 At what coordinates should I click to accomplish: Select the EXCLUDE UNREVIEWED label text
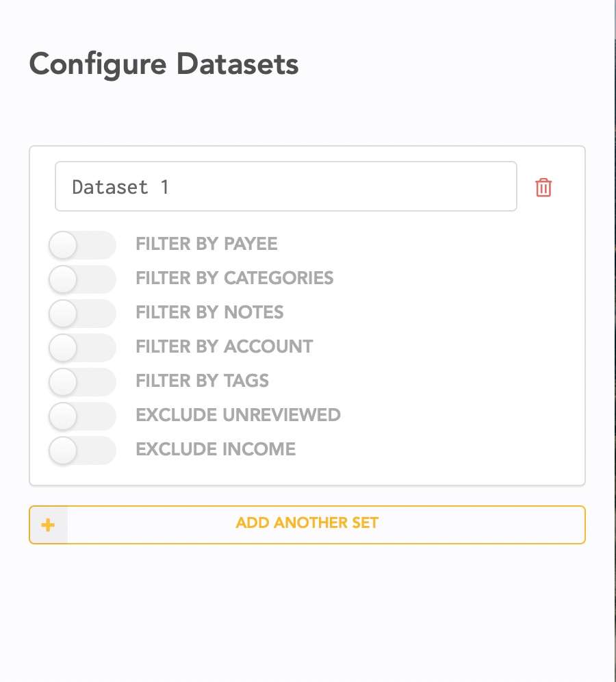click(238, 415)
